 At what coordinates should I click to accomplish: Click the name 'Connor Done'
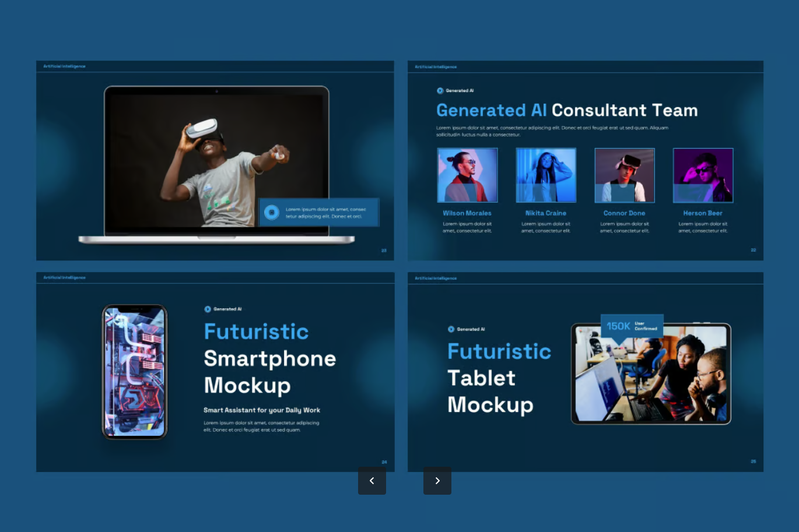[625, 213]
